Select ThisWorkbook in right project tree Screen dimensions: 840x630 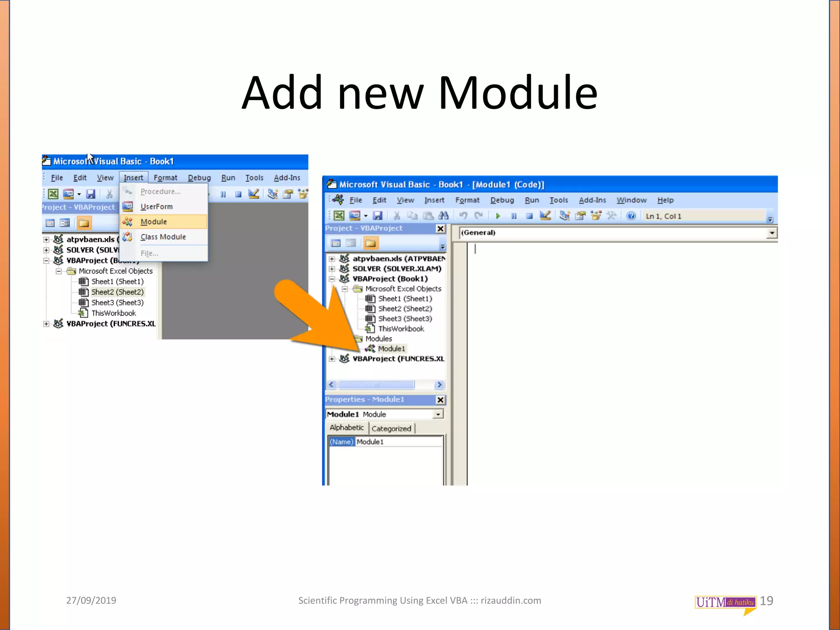click(401, 329)
